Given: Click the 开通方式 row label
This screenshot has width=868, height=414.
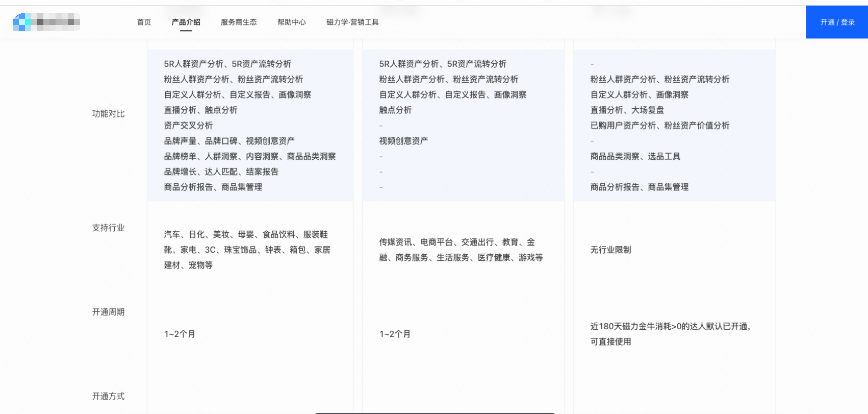Looking at the screenshot, I should (x=108, y=396).
